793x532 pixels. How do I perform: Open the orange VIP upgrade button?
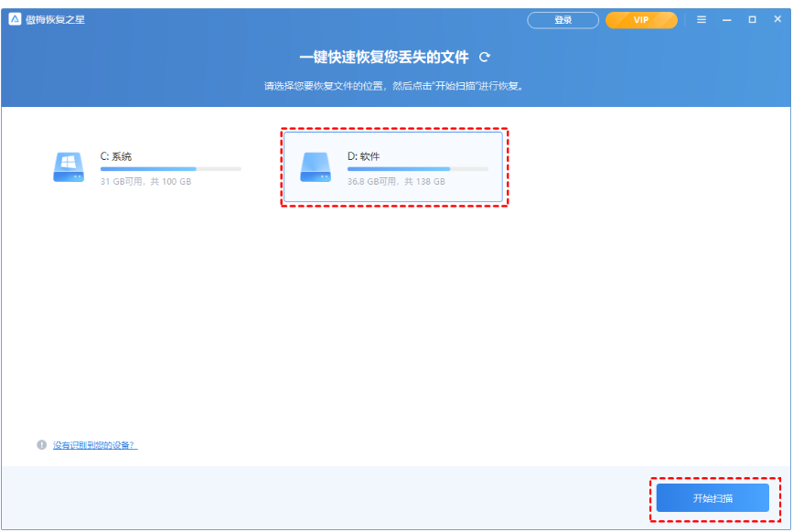pos(641,19)
